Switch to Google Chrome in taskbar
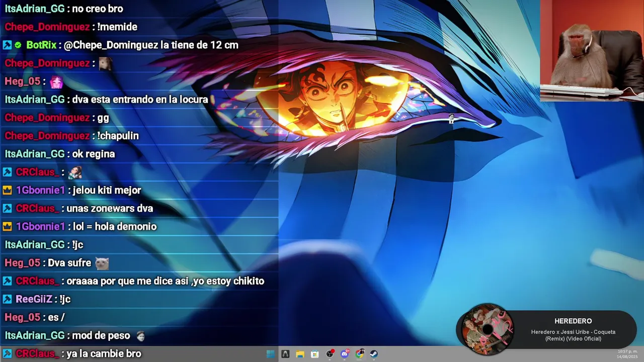 359,354
